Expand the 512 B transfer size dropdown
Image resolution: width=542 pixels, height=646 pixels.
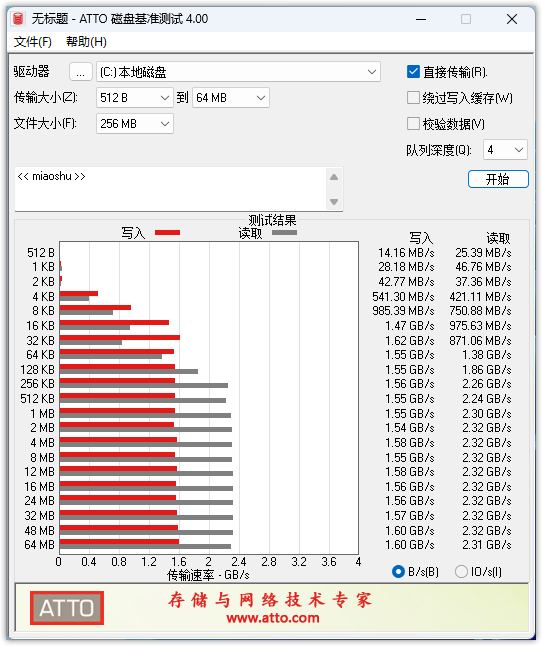[x=135, y=98]
